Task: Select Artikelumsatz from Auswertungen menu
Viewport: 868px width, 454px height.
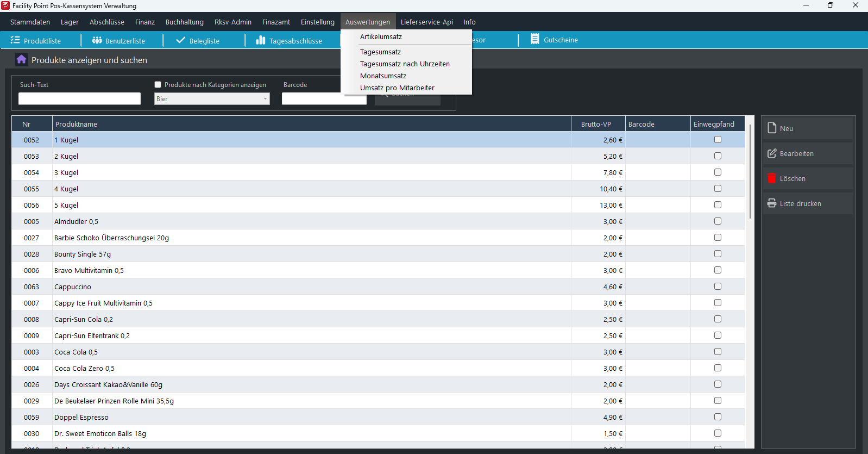Action: click(x=381, y=37)
